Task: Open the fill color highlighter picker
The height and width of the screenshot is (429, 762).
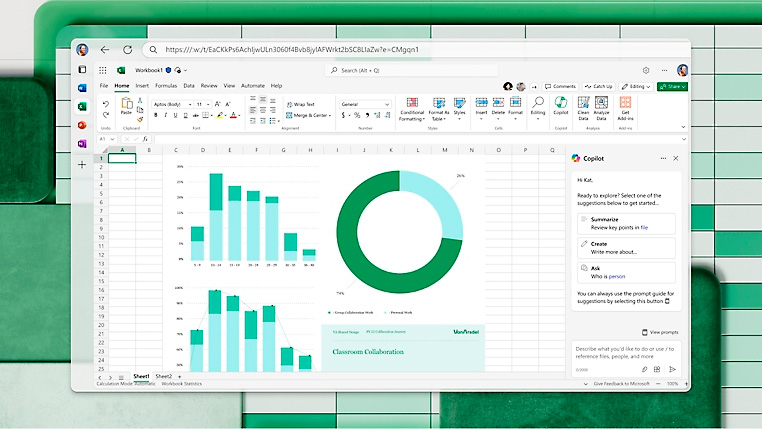Action: [x=219, y=116]
